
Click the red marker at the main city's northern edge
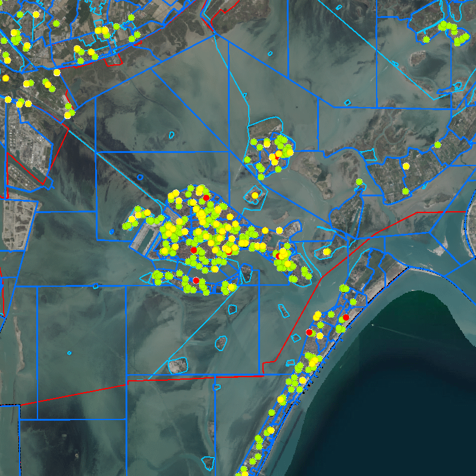[206, 197]
